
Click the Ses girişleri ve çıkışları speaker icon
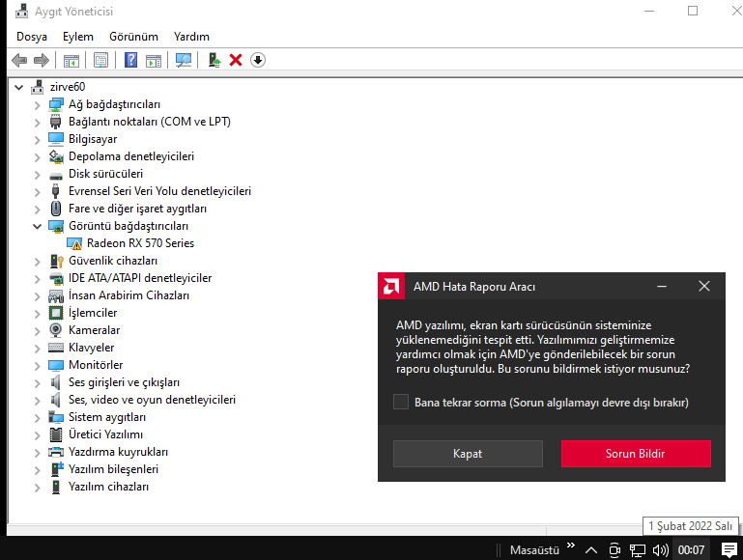56,382
